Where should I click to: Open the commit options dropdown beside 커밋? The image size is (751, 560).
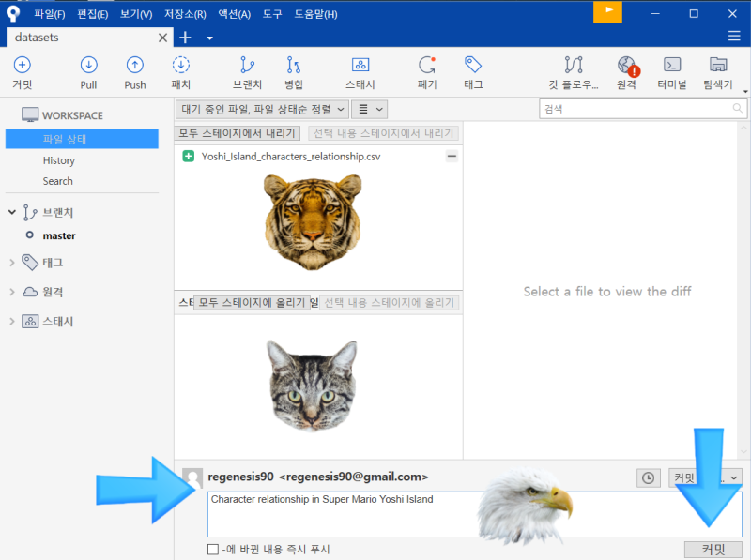[x=732, y=477]
